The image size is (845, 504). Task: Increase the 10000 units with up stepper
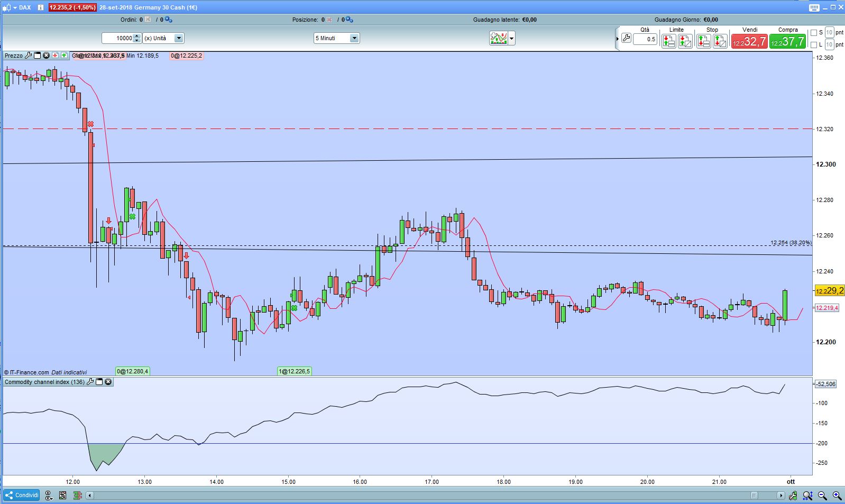(x=137, y=36)
